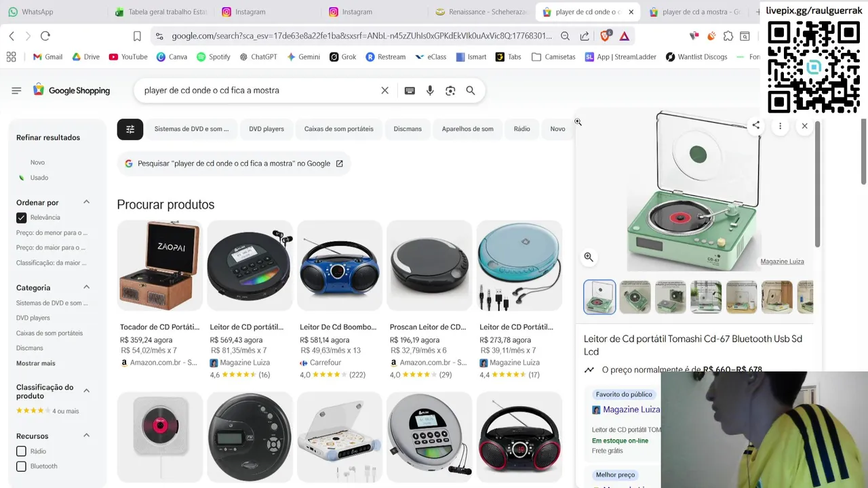Viewport: 868px width, 488px height.
Task: Select the Aparelhos de som chip
Action: (468, 129)
